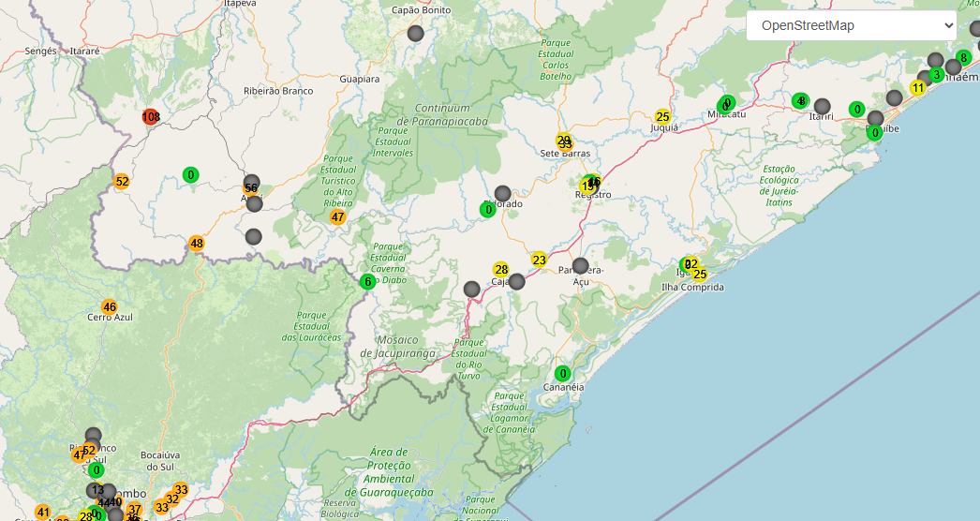Click the green 0 marker above Cananéia
This screenshot has height=521, width=980.
562,374
